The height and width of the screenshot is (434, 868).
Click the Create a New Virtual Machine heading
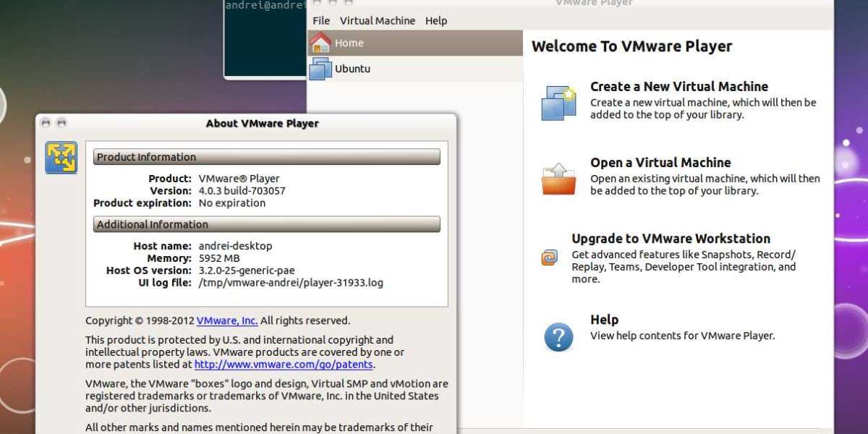tap(678, 86)
